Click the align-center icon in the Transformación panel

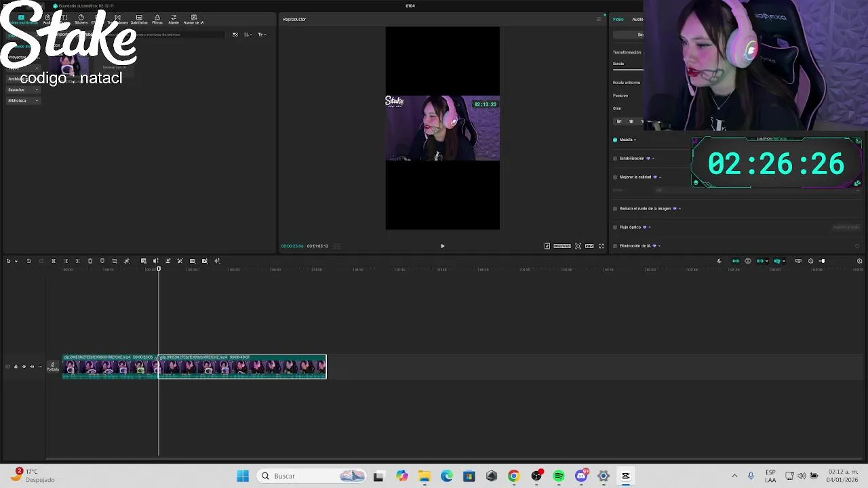(x=631, y=121)
